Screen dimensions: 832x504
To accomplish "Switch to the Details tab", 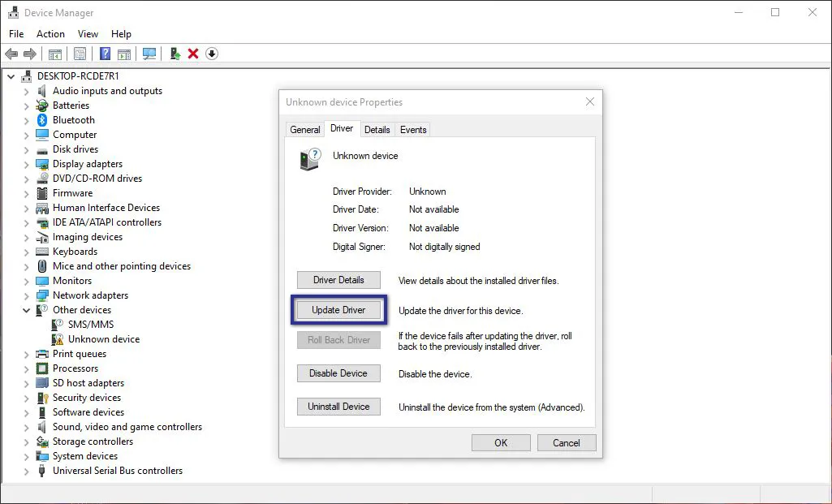I will [x=377, y=129].
